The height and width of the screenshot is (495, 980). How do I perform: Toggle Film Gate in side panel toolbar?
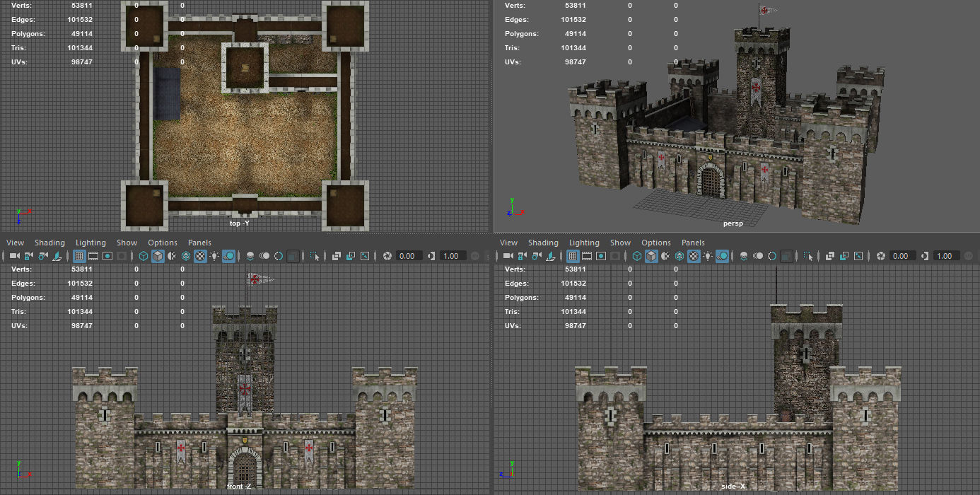[588, 256]
